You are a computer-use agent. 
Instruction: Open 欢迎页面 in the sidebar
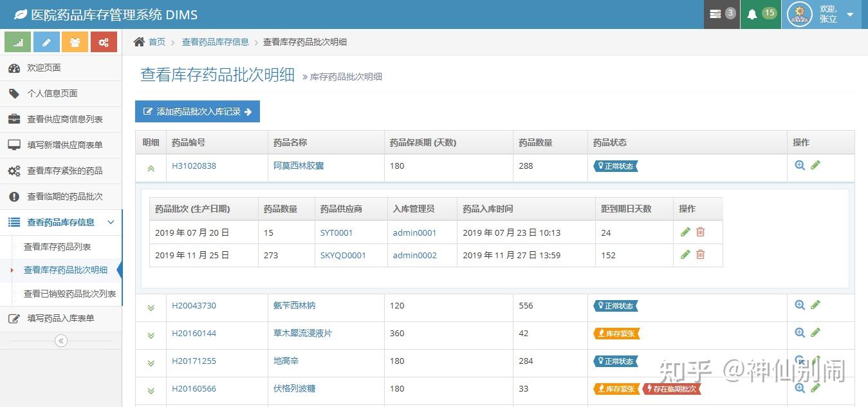tap(60, 68)
